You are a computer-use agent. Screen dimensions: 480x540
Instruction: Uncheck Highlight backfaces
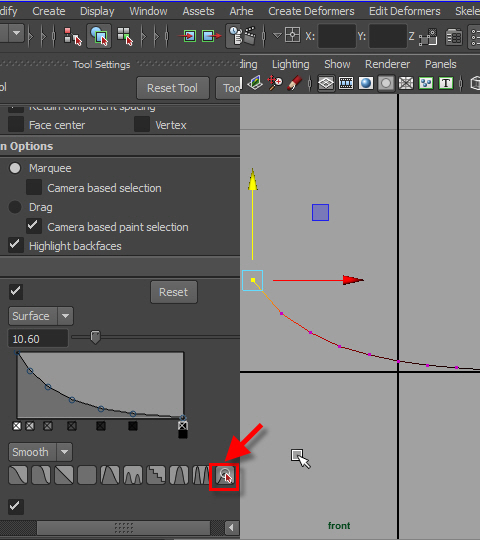pyautogui.click(x=16, y=245)
